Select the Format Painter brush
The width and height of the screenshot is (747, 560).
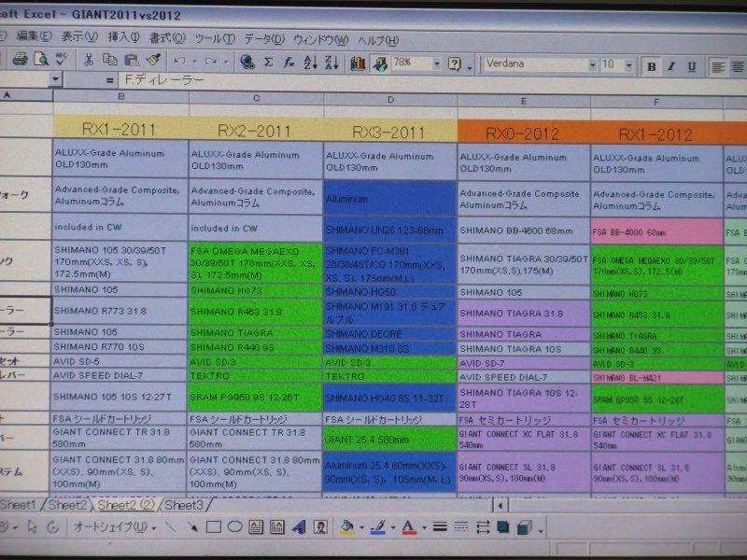(153, 60)
